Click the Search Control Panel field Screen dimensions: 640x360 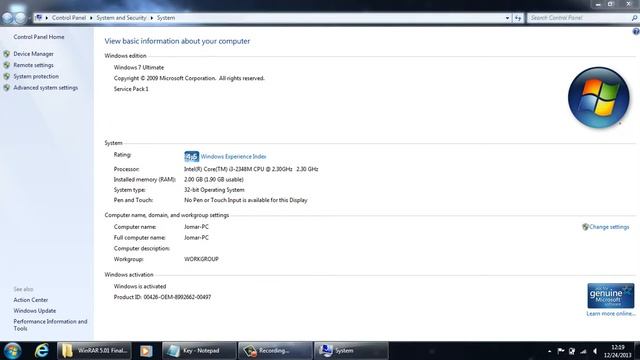click(579, 18)
